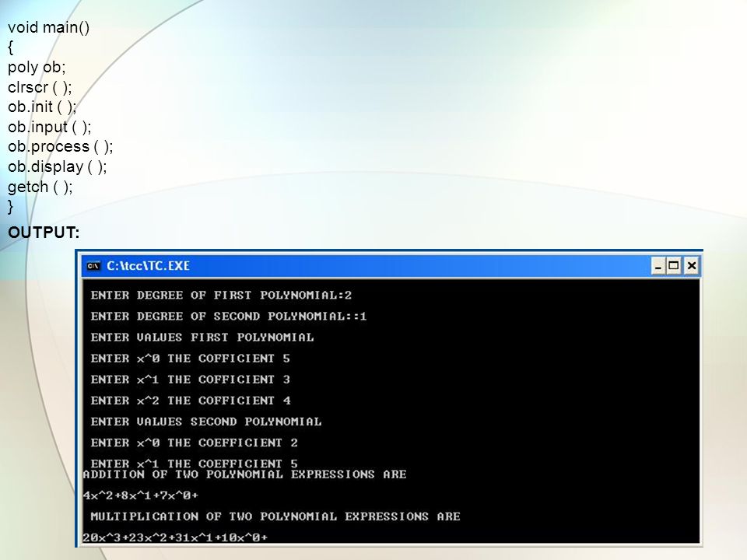Minimize the TC.EXE console window
The width and height of the screenshot is (747, 560).
point(658,266)
